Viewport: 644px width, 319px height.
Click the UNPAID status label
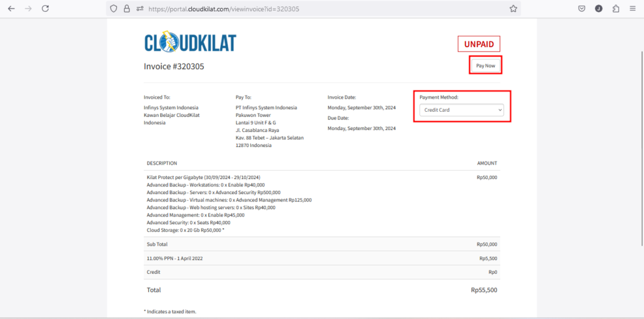coord(479,44)
